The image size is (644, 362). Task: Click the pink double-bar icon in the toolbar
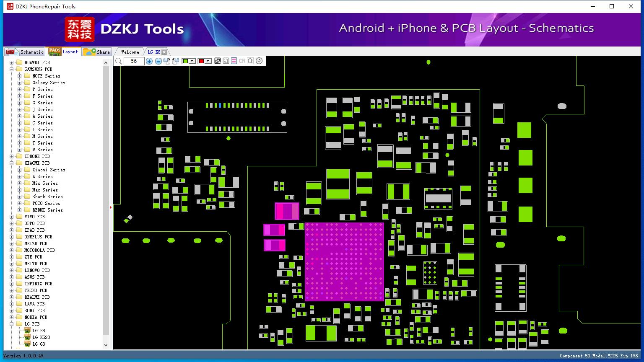pyautogui.click(x=234, y=61)
